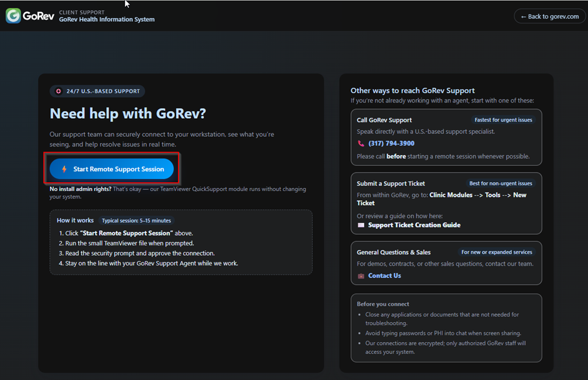Click the briefcase icon beside Contact Us
This screenshot has width=588, height=380.
coord(361,276)
